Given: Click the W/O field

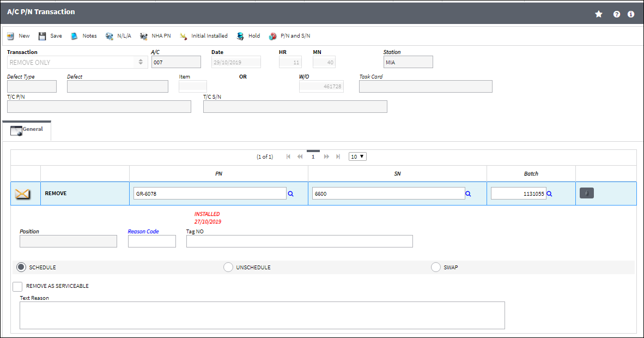Looking at the screenshot, I should point(321,86).
